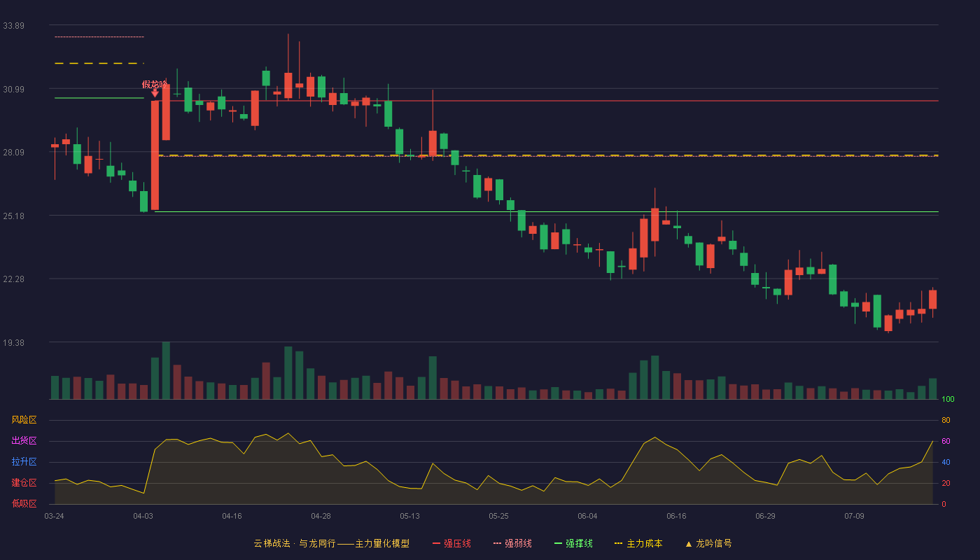Click the 假龙吟 down-arrow signal marker

coord(155,92)
